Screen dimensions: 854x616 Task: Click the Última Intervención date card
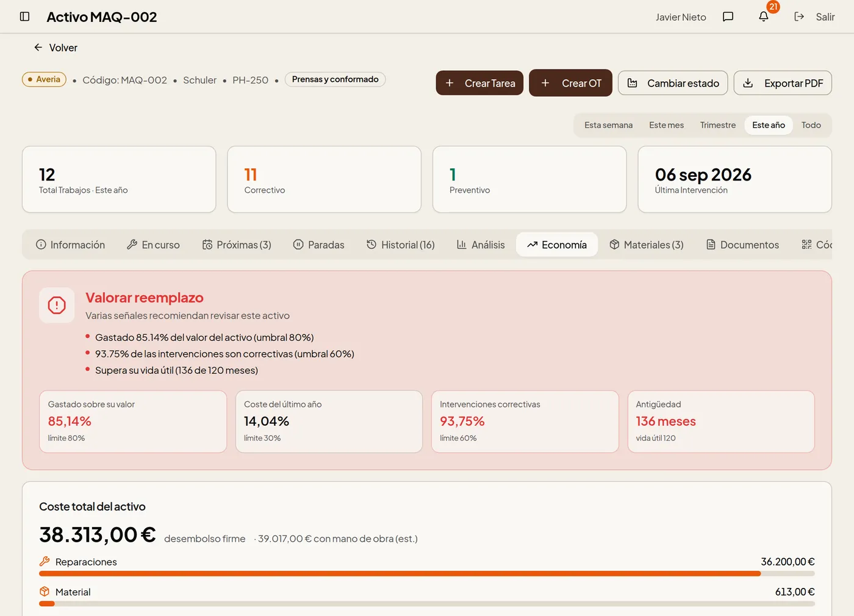point(735,179)
